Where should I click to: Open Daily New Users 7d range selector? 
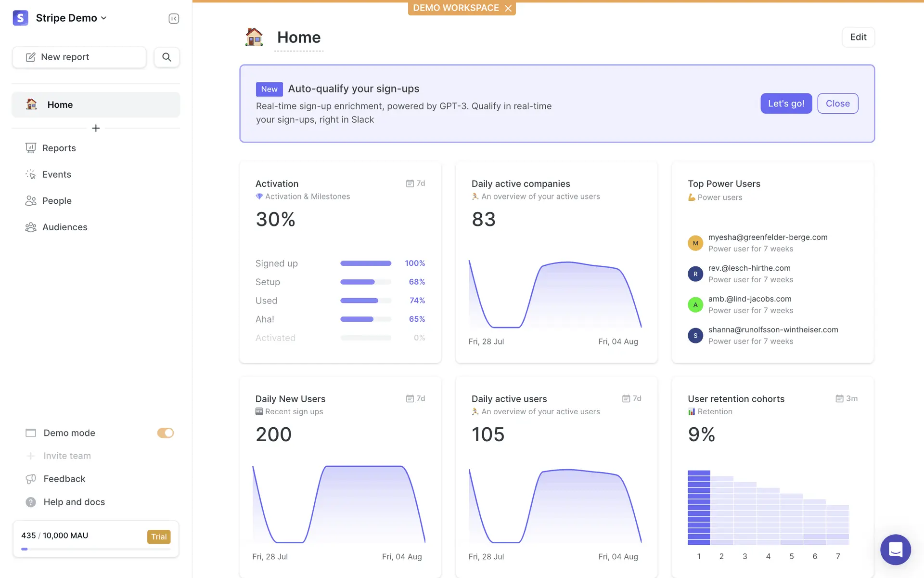(x=415, y=399)
